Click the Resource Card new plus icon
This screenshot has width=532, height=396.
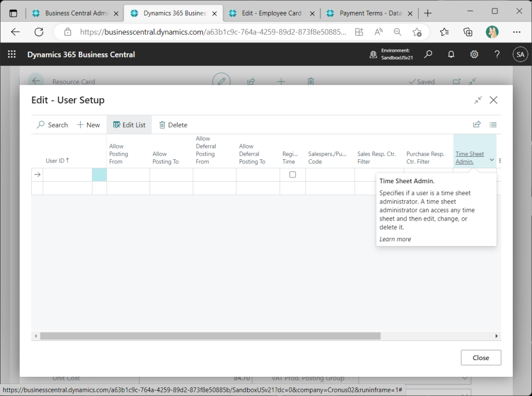(x=281, y=81)
